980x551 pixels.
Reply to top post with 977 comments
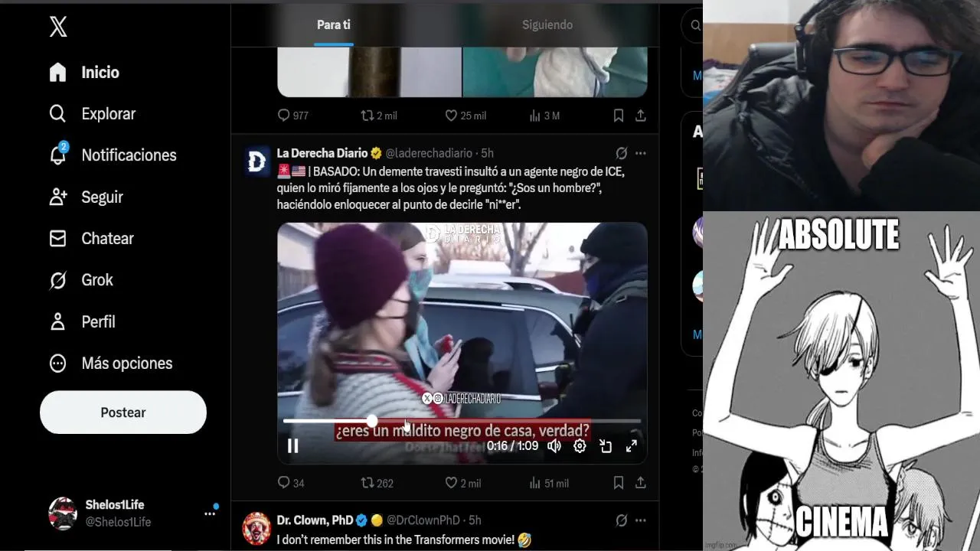coord(293,116)
